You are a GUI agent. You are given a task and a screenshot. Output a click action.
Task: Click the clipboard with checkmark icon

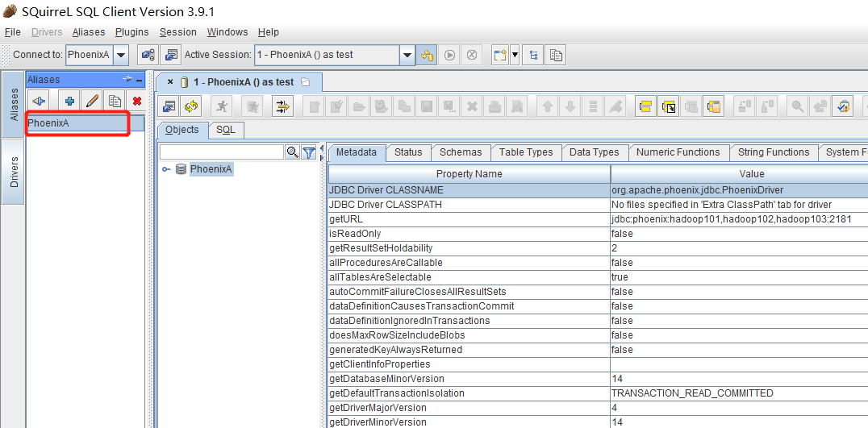(x=844, y=106)
